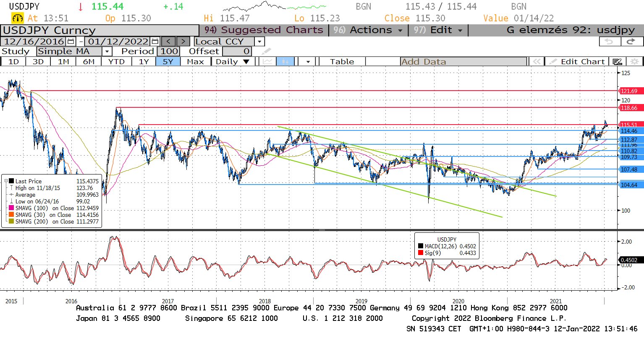
Task: Click the Table view button
Action: tap(342, 62)
